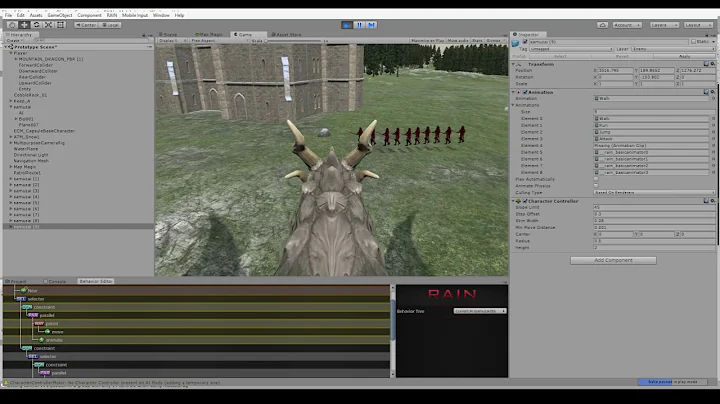Switch to the Scene tab
720x404 pixels.
(x=169, y=34)
